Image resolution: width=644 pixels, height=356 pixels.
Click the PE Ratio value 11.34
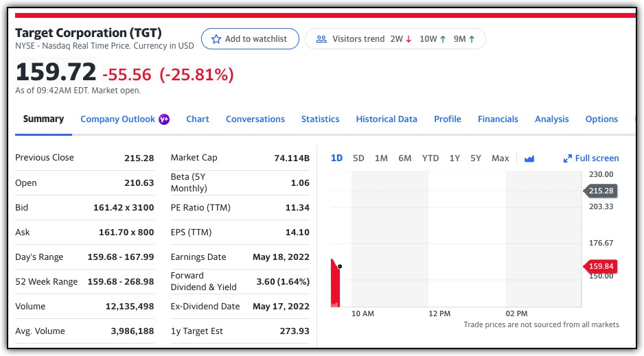click(297, 208)
